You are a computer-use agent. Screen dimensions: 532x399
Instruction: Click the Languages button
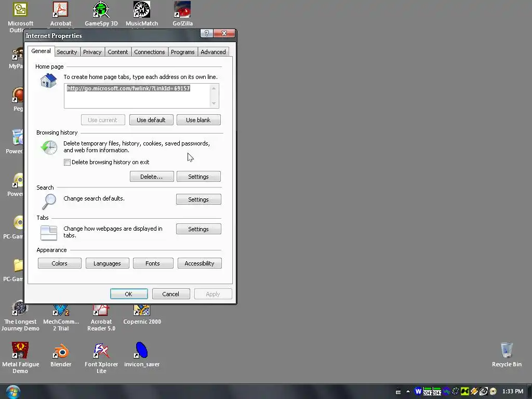click(107, 263)
